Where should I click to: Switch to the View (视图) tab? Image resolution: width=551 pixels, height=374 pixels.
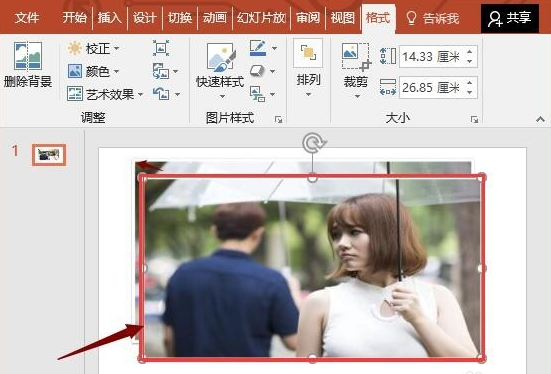[343, 18]
